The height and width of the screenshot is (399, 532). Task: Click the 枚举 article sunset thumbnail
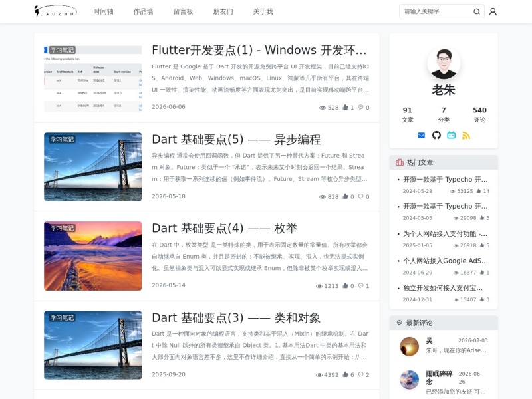92,256
